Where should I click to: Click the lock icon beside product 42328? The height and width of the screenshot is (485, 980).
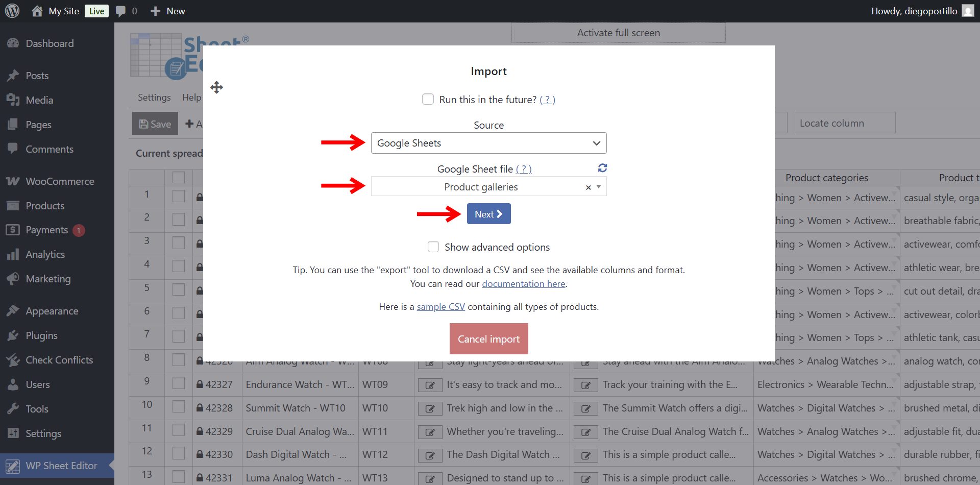pos(199,408)
